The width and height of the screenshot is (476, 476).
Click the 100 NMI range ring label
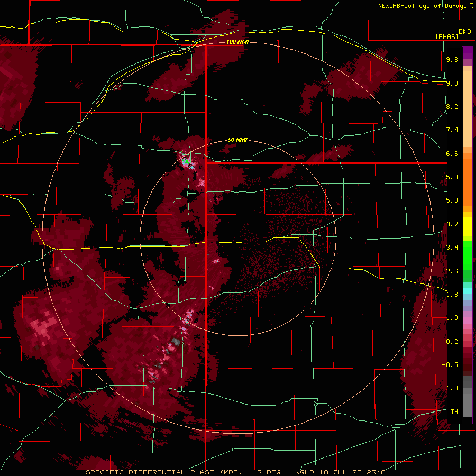point(237,42)
